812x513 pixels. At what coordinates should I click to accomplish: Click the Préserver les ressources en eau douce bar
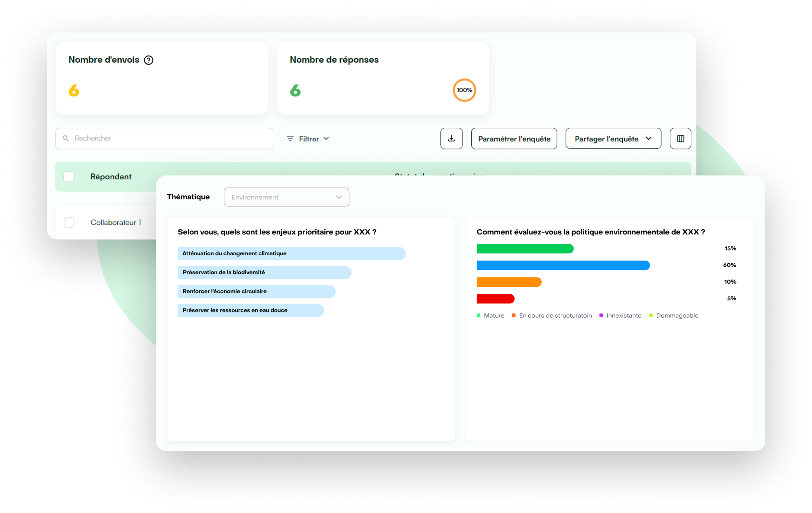[x=251, y=311]
